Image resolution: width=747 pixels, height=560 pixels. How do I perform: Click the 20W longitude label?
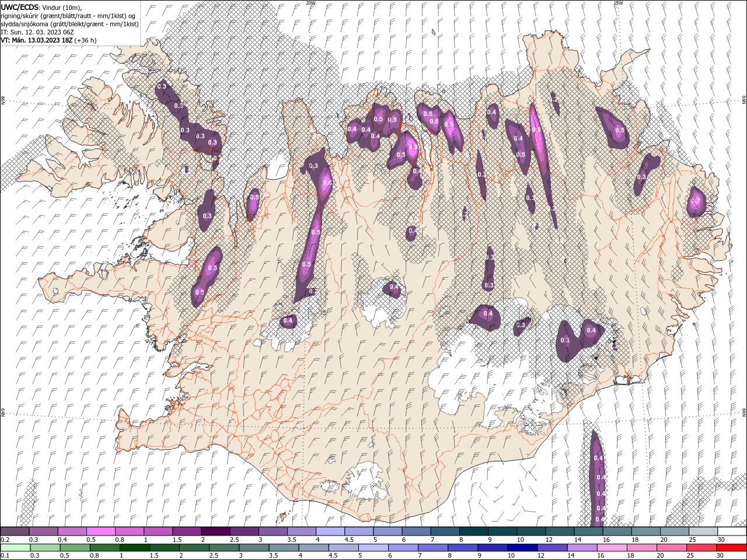click(310, 3)
